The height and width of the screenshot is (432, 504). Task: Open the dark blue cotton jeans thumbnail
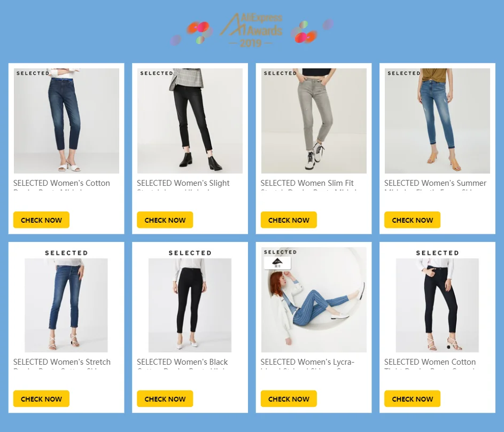point(66,121)
